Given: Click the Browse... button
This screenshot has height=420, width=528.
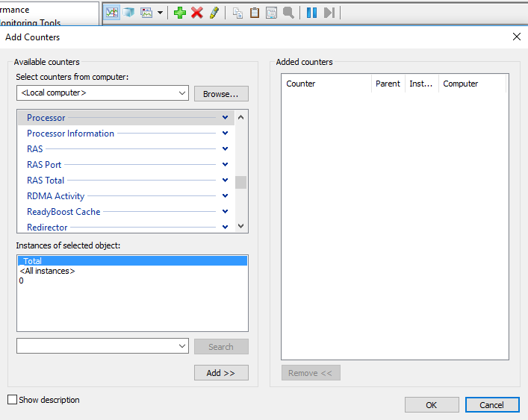Looking at the screenshot, I should pyautogui.click(x=221, y=93).
